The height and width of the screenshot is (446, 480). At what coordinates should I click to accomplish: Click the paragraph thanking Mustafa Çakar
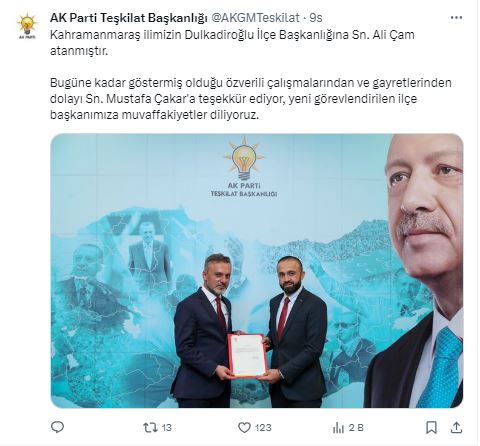251,99
